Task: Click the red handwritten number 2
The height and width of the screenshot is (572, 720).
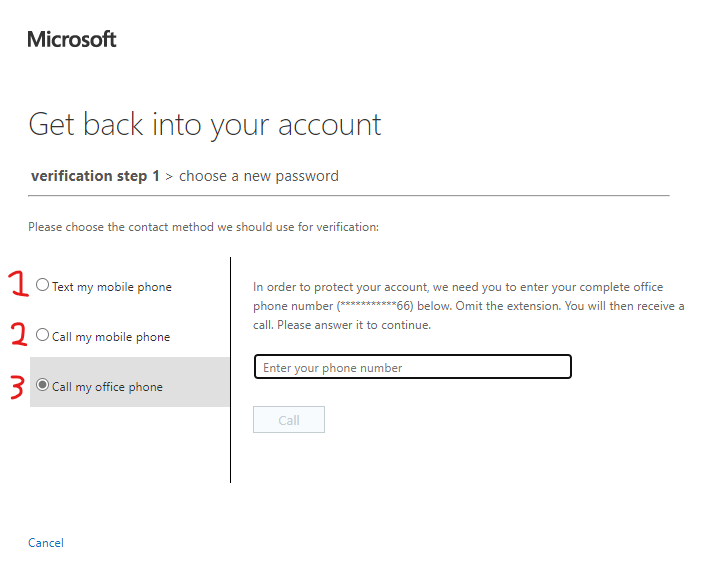Action: tap(16, 335)
